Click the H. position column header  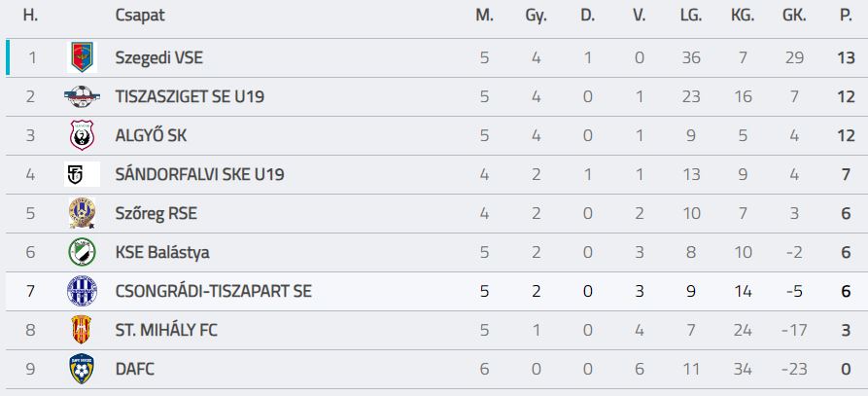click(x=30, y=16)
